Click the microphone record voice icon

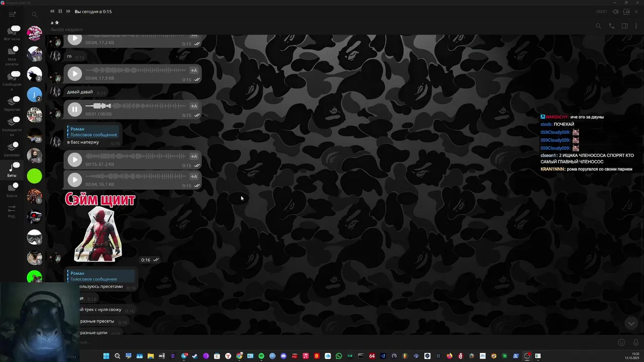coord(636,342)
